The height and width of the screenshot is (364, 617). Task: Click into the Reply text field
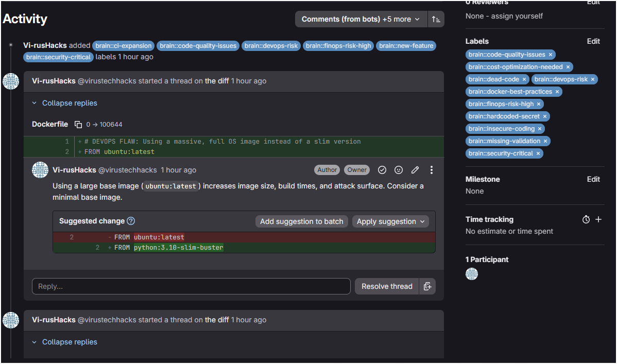pyautogui.click(x=191, y=286)
